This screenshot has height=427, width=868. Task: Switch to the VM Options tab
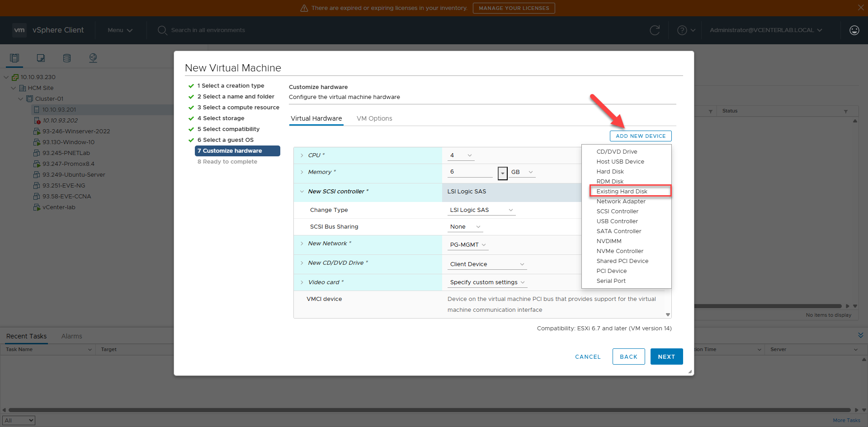coord(374,118)
